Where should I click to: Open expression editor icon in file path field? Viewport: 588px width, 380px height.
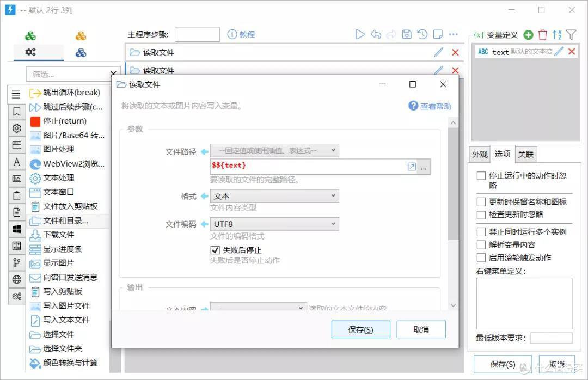(412, 167)
